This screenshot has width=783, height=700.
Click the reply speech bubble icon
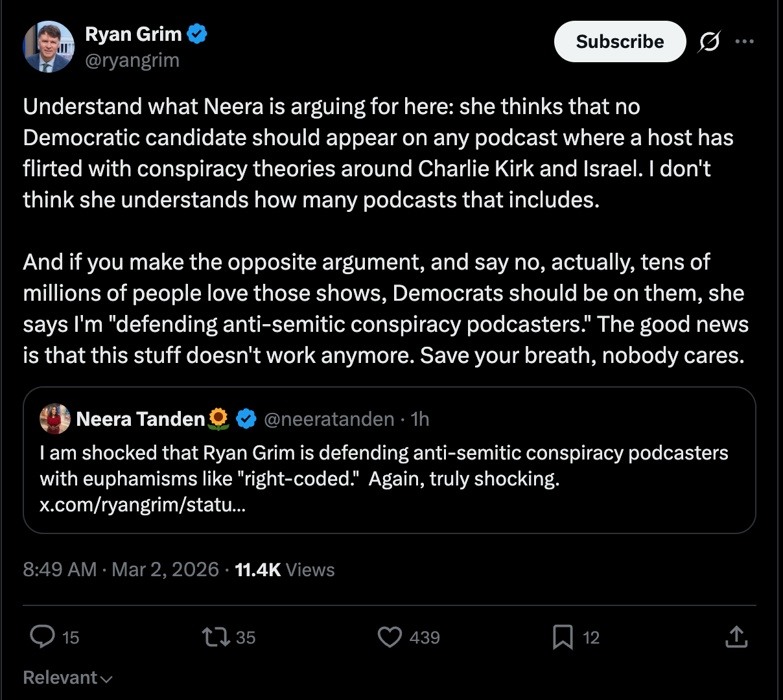coord(43,636)
